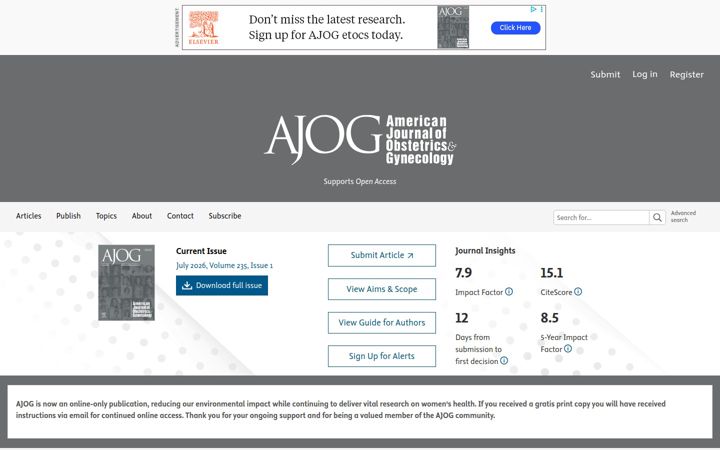
Task: Click View Aims & Scope button
Action: pyautogui.click(x=382, y=289)
